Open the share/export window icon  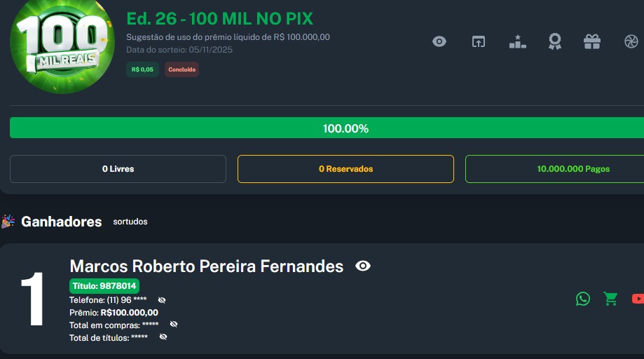click(x=478, y=41)
